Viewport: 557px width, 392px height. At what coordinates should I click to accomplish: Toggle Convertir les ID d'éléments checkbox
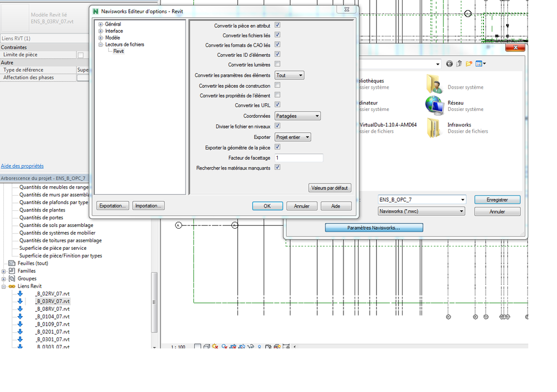278,54
